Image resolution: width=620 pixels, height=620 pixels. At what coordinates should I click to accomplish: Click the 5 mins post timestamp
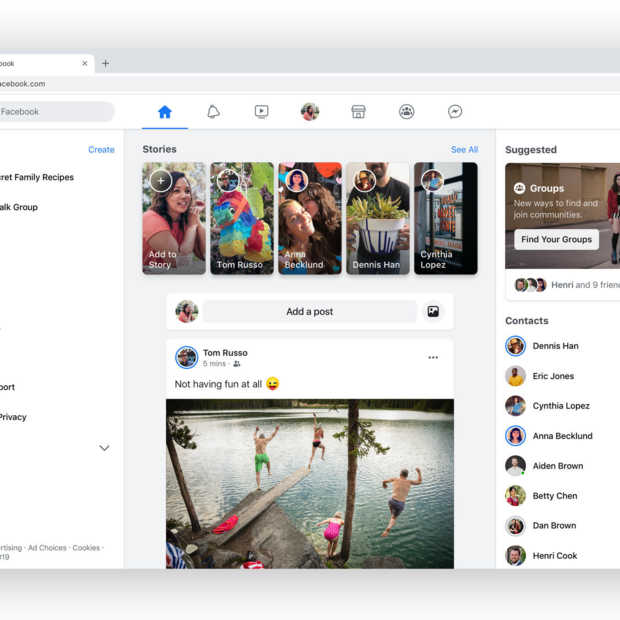coord(214,364)
